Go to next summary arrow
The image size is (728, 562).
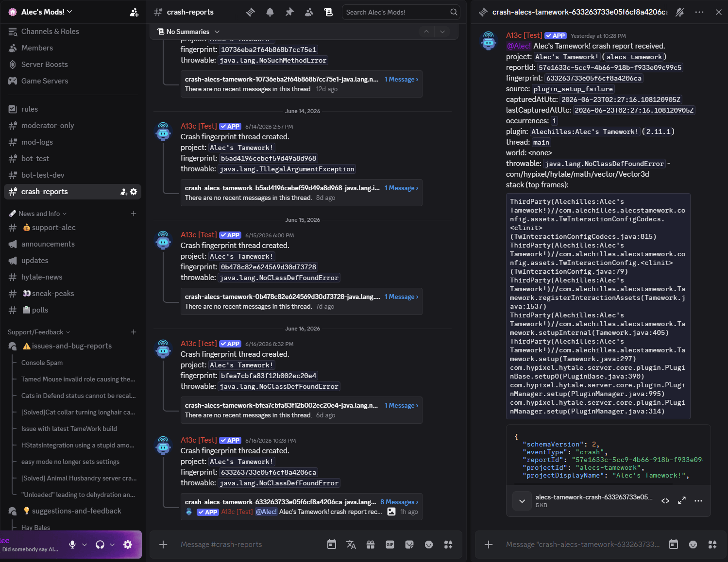(442, 32)
